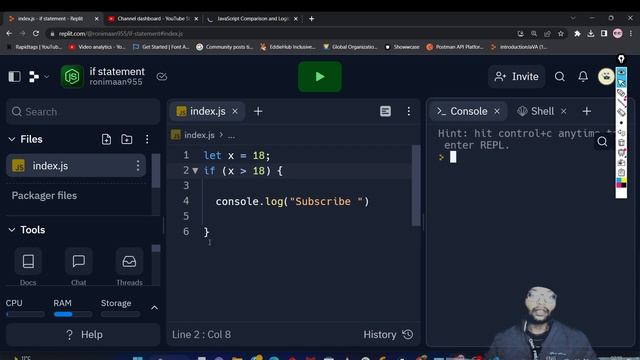Image resolution: width=640 pixels, height=360 pixels.
Task: Open Video analytics bookmark
Action: (x=97, y=47)
